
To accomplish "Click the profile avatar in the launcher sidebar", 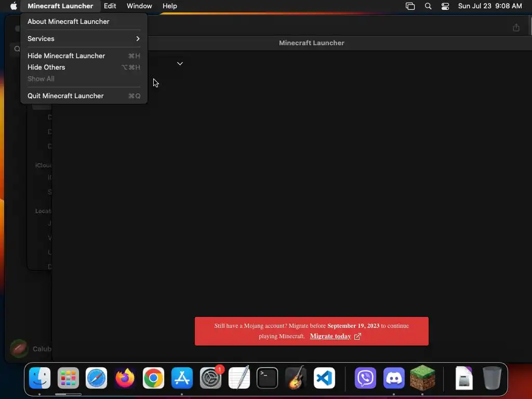I will [x=19, y=349].
